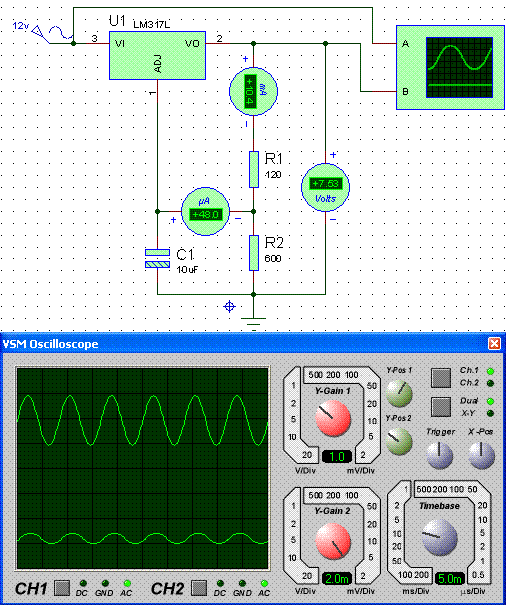Turn the Y-Gain 1 red knob

pyautogui.click(x=333, y=418)
